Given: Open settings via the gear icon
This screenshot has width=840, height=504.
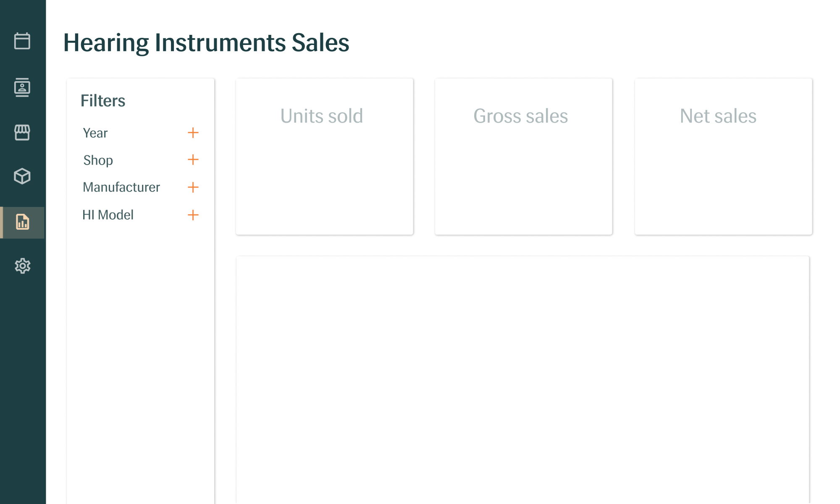Looking at the screenshot, I should tap(22, 266).
